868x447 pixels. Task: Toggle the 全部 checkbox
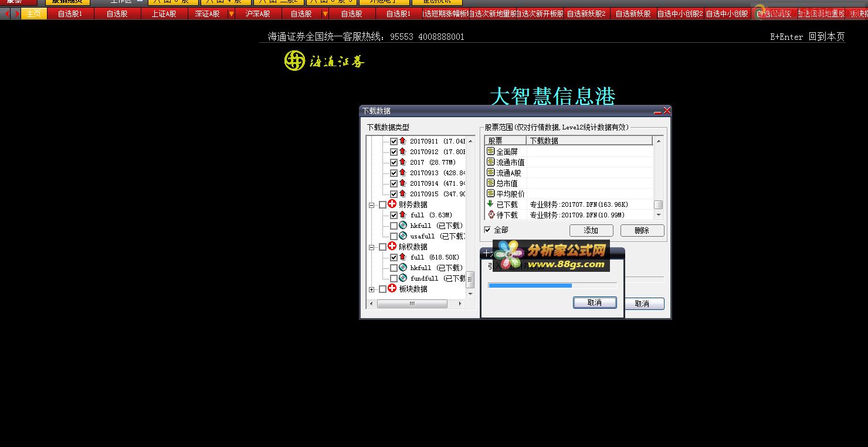pyautogui.click(x=487, y=230)
